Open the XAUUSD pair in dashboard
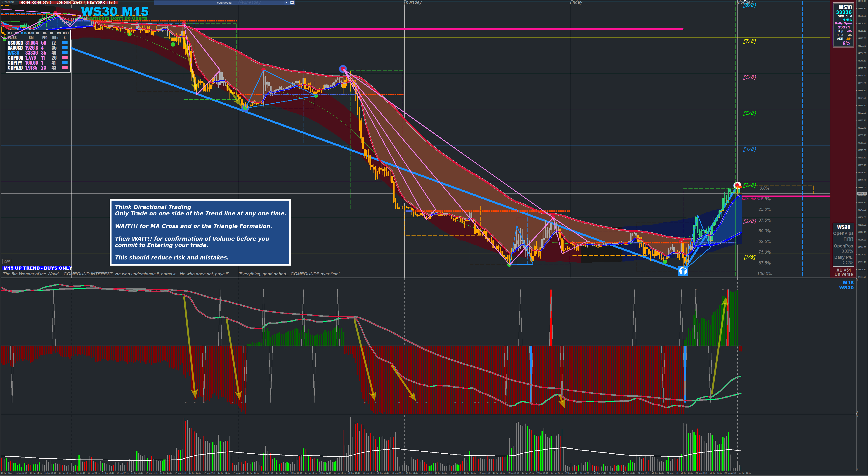 15,48
